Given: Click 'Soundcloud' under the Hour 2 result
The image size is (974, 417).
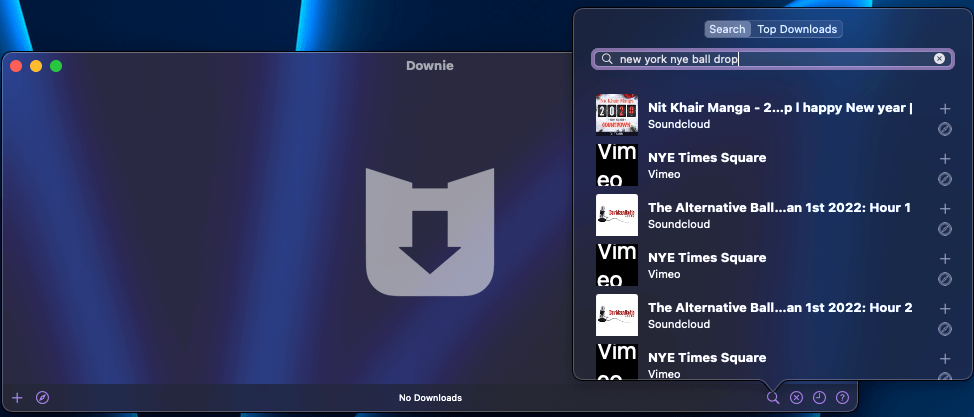Looking at the screenshot, I should tap(679, 324).
